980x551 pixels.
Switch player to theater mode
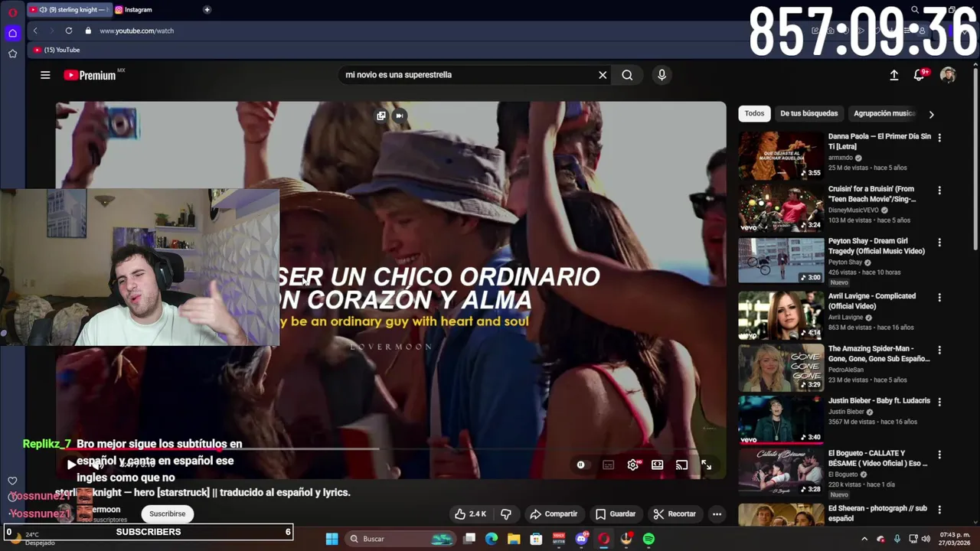657,465
